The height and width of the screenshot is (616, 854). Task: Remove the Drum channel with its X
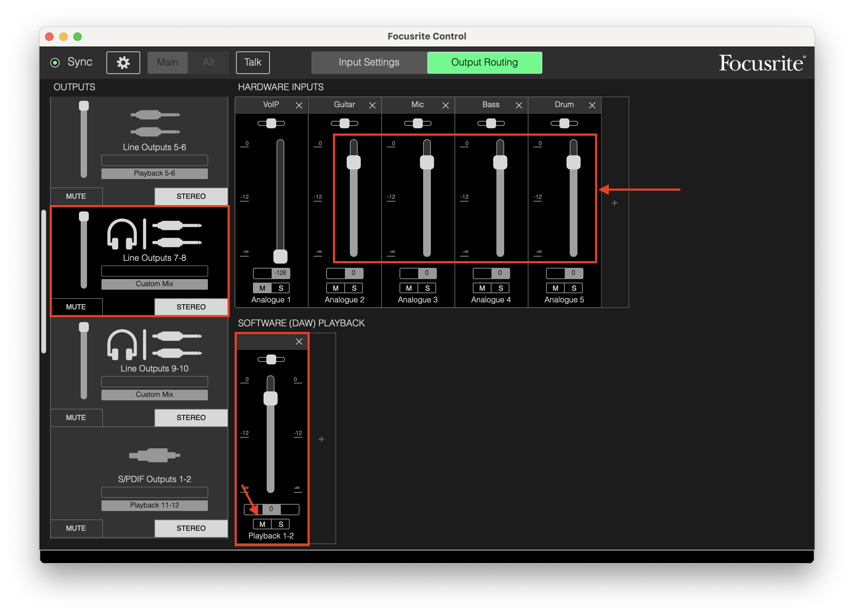click(x=592, y=105)
